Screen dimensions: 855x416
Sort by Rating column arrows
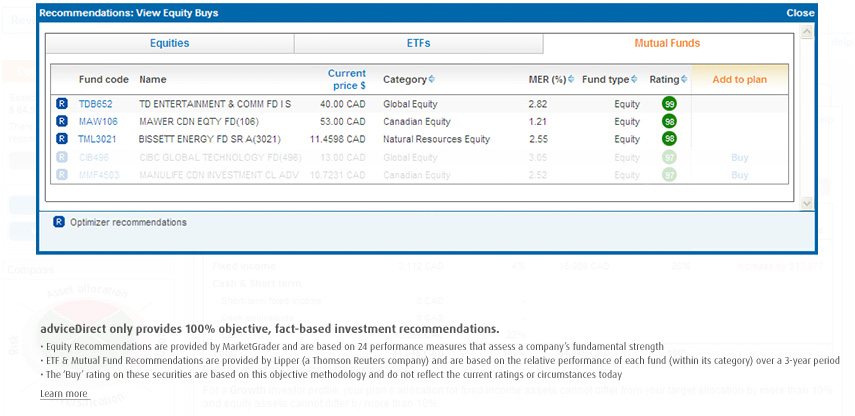[x=684, y=80]
